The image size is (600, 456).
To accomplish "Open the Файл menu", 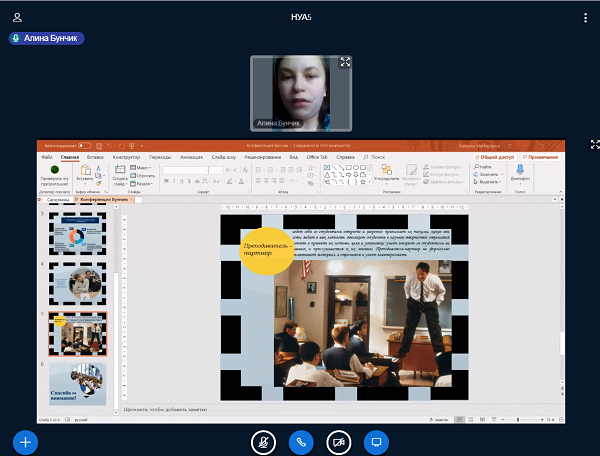I will click(47, 157).
